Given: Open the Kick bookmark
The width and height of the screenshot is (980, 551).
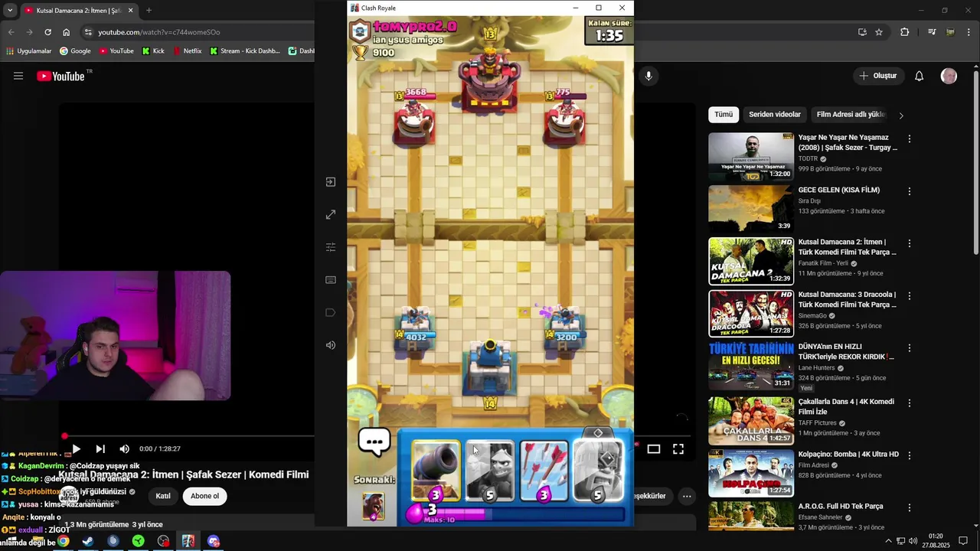Looking at the screenshot, I should pyautogui.click(x=152, y=51).
